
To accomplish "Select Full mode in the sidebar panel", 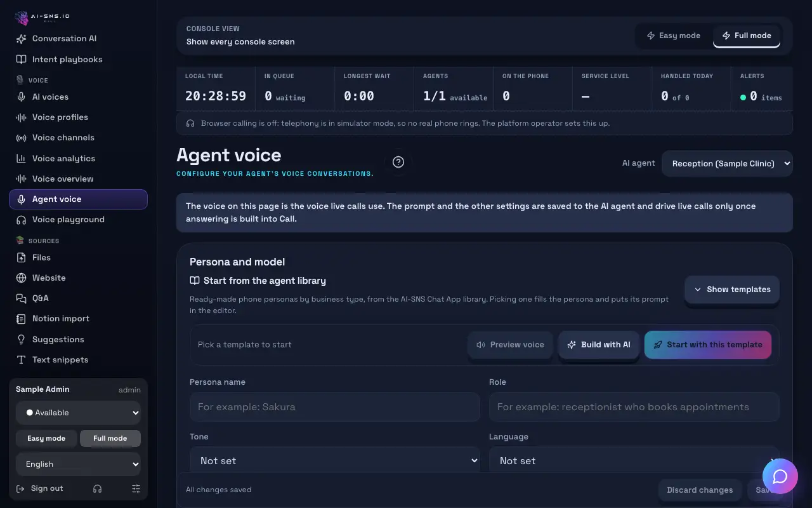I will (x=110, y=438).
